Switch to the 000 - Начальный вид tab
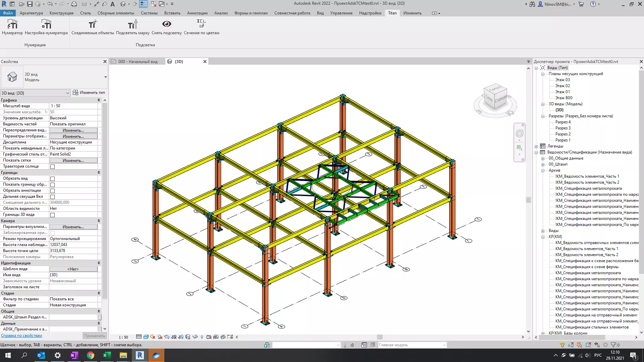644x362 pixels. (x=138, y=61)
